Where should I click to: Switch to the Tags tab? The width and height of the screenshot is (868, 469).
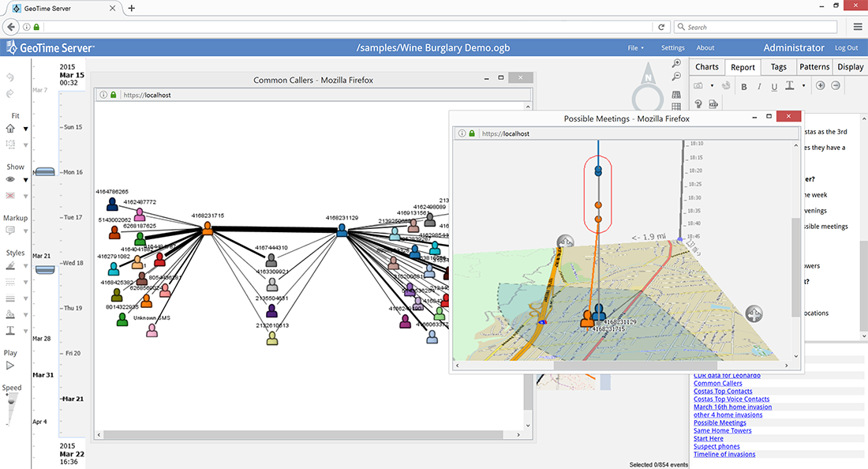778,66
